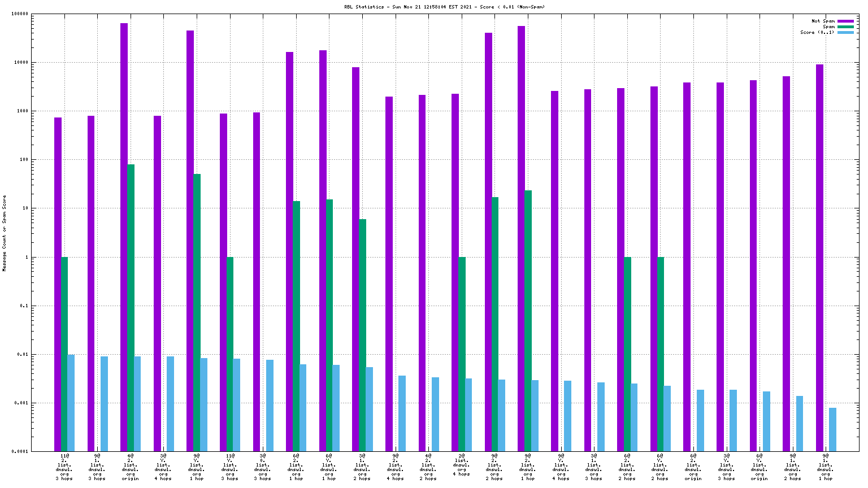Viewport: 868px width, 488px height.
Task: Select the "Score (0..1)" legend text
Action: tap(817, 32)
